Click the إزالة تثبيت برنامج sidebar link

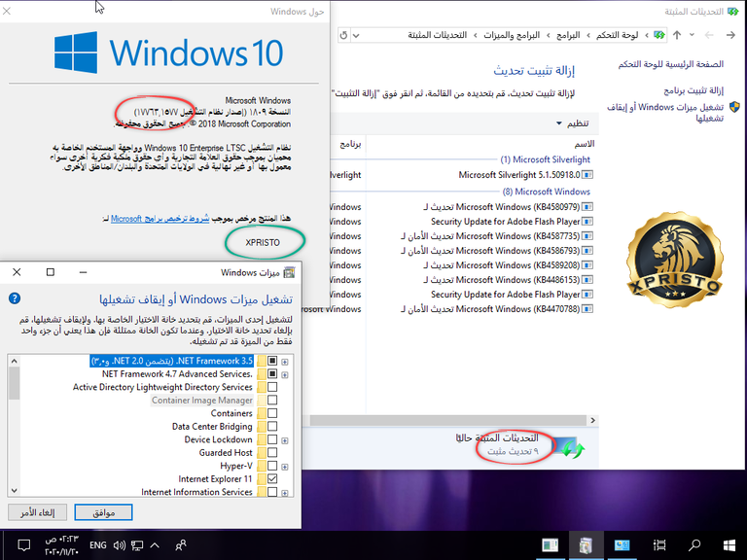[694, 90]
